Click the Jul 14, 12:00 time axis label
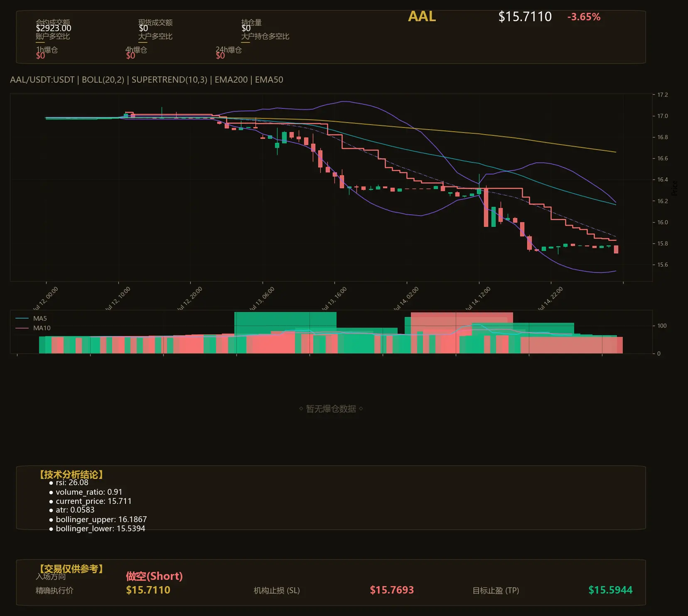The height and width of the screenshot is (616, 688). click(478, 298)
